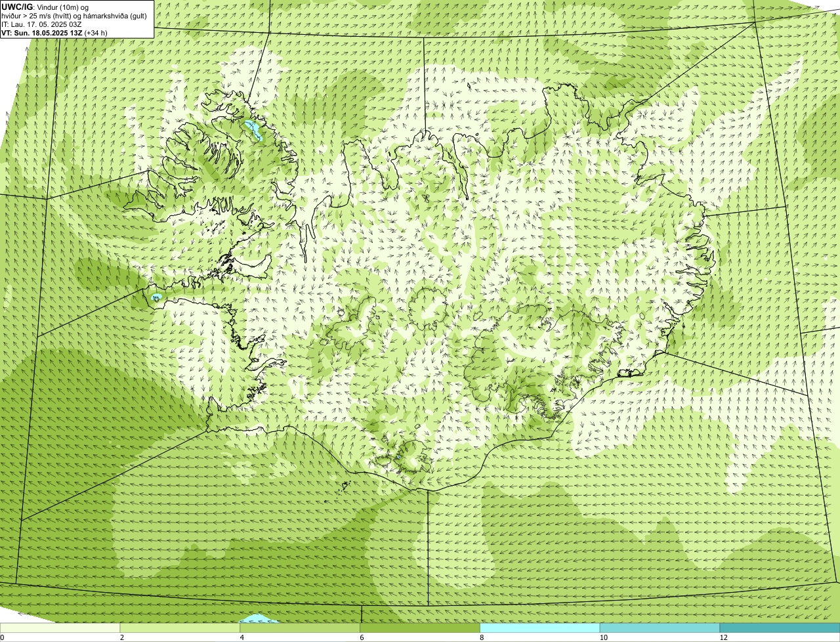Click the 2–4 m/s light green legend swatch
Viewport: 840px width, 642px height.
180,628
